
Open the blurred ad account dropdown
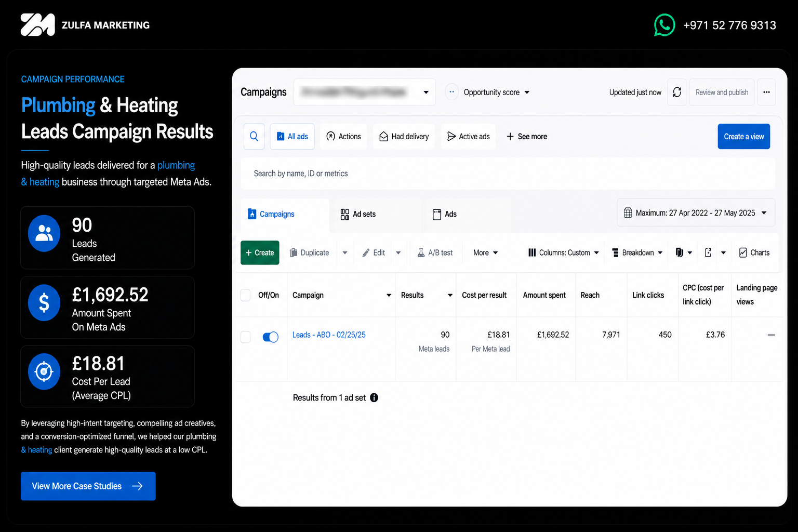[x=365, y=92]
